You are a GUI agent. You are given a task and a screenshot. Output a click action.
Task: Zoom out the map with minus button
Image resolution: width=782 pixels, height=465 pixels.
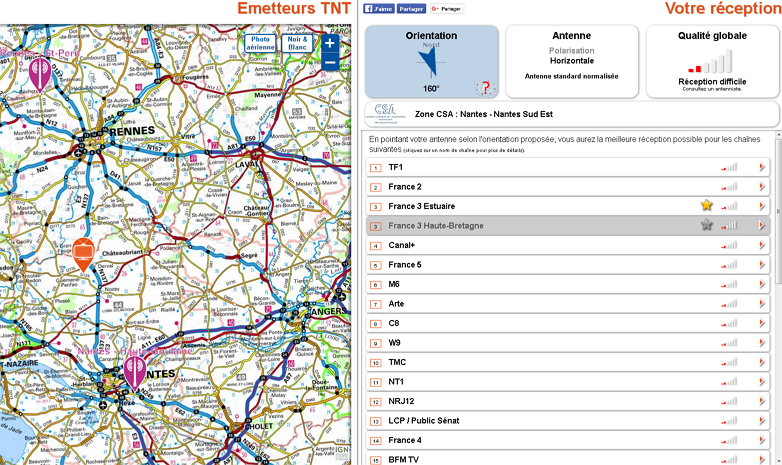click(x=330, y=62)
